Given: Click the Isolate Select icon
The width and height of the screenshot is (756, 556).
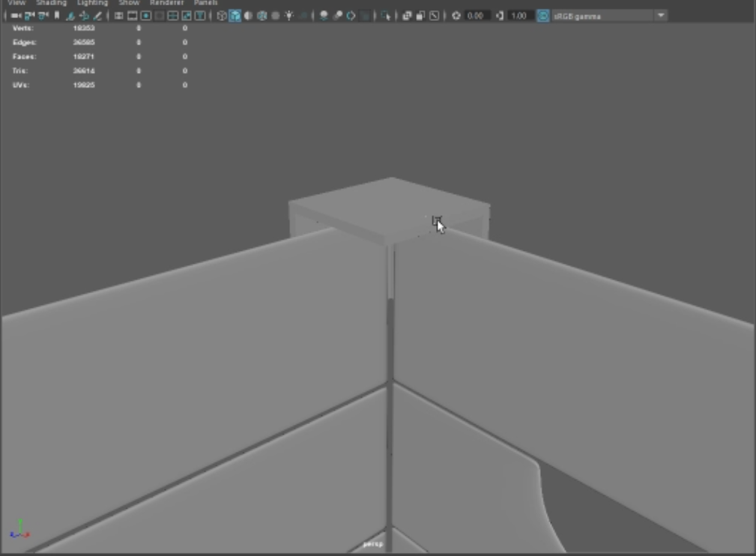Looking at the screenshot, I should 385,15.
